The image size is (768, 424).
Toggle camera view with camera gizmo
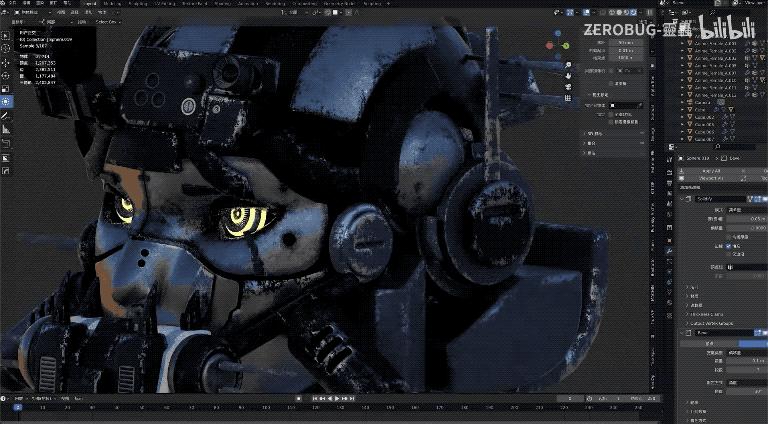tap(568, 87)
